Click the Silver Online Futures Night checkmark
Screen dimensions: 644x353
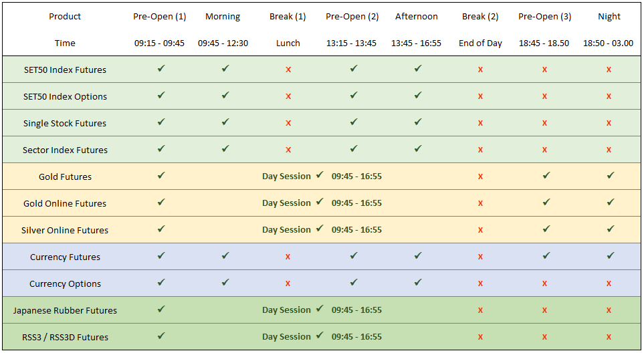(610, 229)
